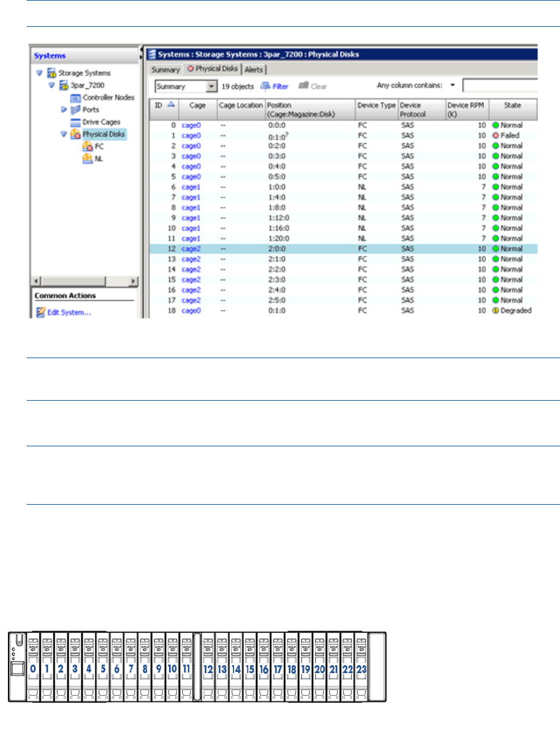Click the tree scrollbar left arrow
This screenshot has height=754, width=560.
(35, 280)
